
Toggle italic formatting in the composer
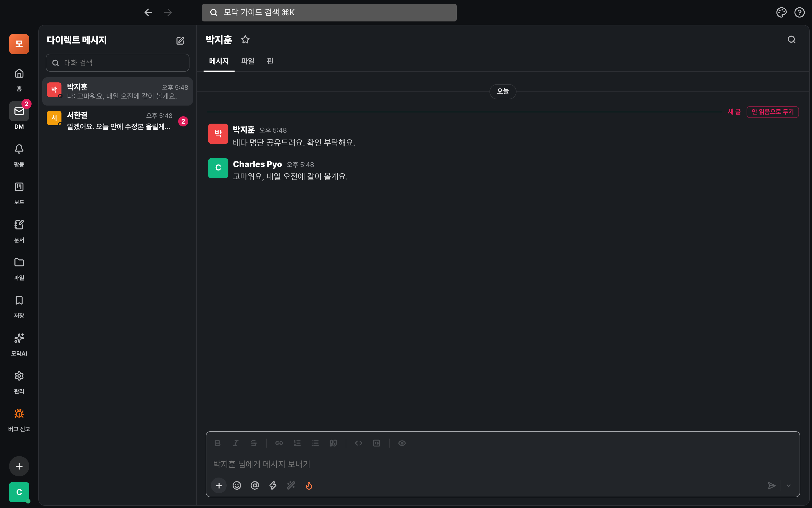tap(235, 443)
